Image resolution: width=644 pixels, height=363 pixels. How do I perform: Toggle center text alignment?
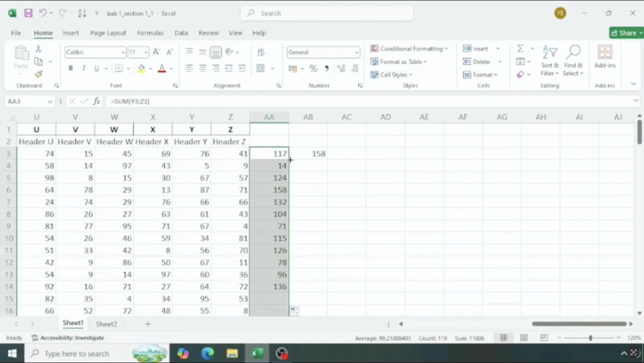[x=203, y=68]
